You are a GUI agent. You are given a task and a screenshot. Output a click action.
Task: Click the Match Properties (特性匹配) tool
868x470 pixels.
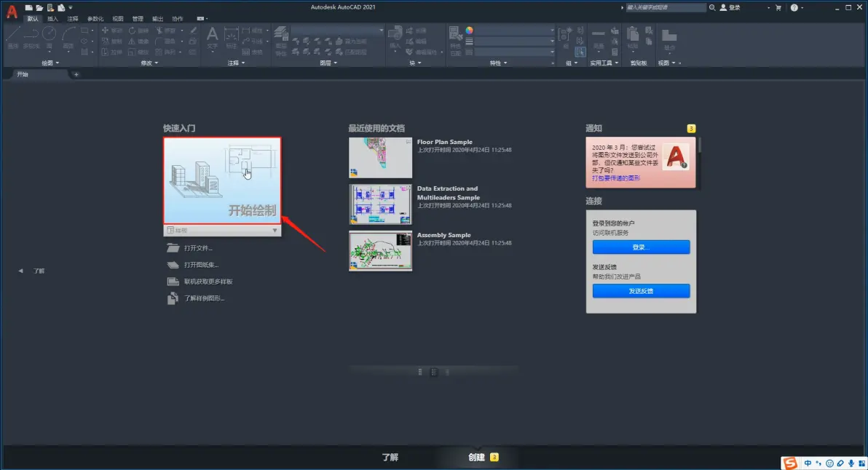(455, 40)
